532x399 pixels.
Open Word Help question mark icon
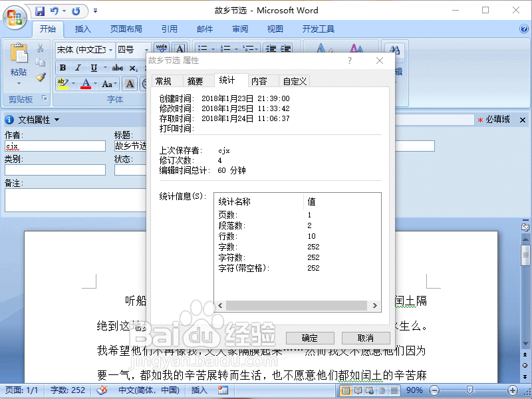[524, 29]
